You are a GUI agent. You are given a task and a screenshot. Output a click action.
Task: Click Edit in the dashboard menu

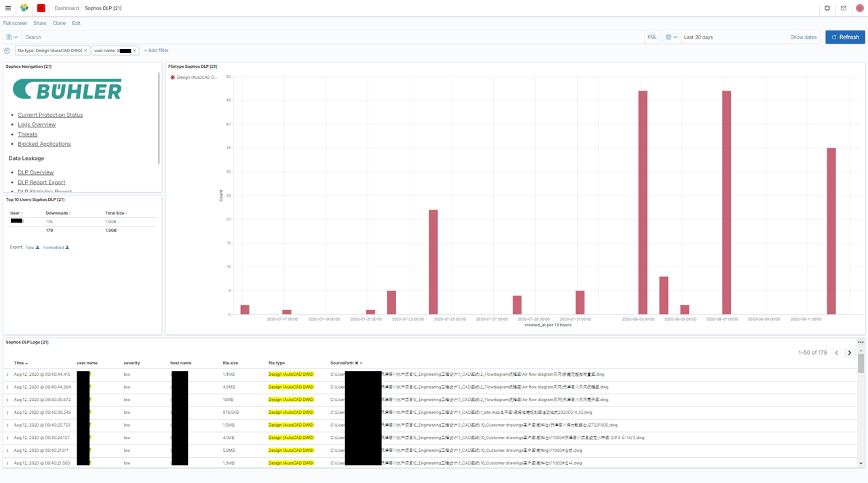point(76,23)
